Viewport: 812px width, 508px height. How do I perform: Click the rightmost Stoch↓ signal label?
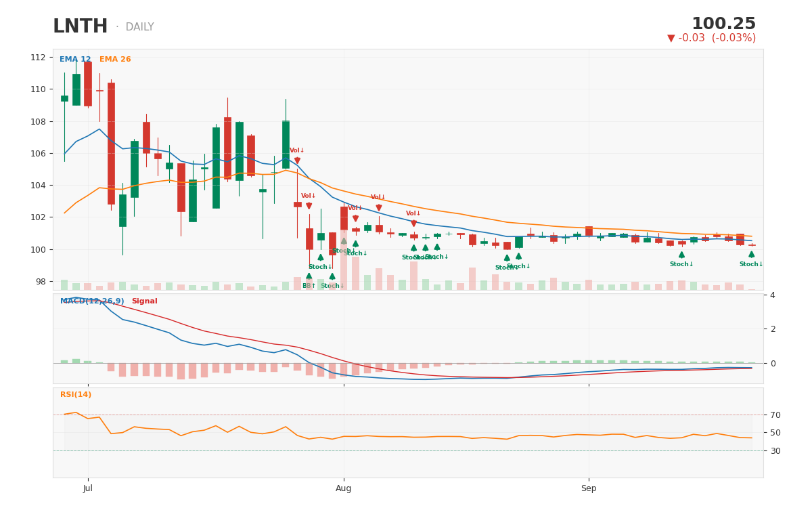pyautogui.click(x=751, y=264)
